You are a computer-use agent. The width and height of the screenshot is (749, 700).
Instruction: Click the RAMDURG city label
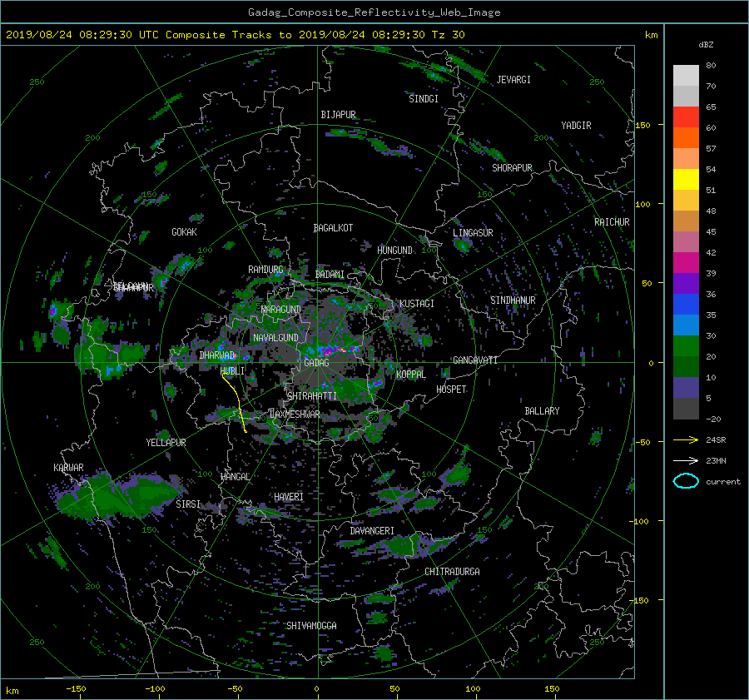[x=265, y=270]
